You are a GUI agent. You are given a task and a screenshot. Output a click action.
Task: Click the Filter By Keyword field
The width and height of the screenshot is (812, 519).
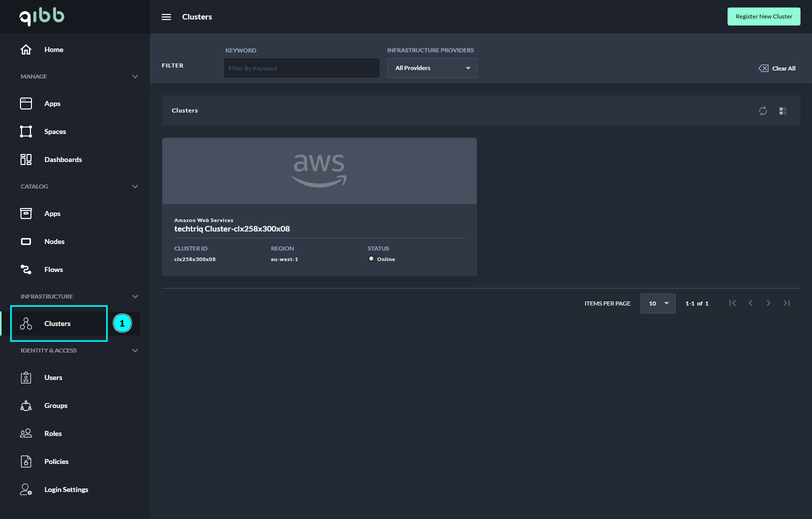[301, 68]
